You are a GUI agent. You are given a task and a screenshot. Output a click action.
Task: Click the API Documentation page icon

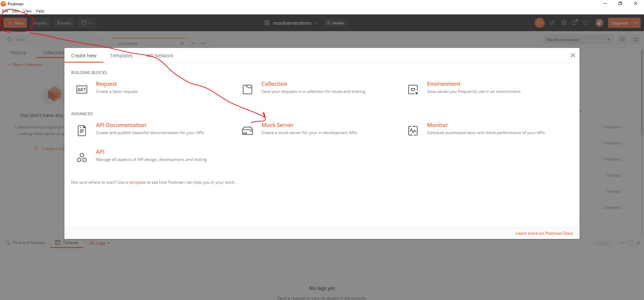point(82,130)
